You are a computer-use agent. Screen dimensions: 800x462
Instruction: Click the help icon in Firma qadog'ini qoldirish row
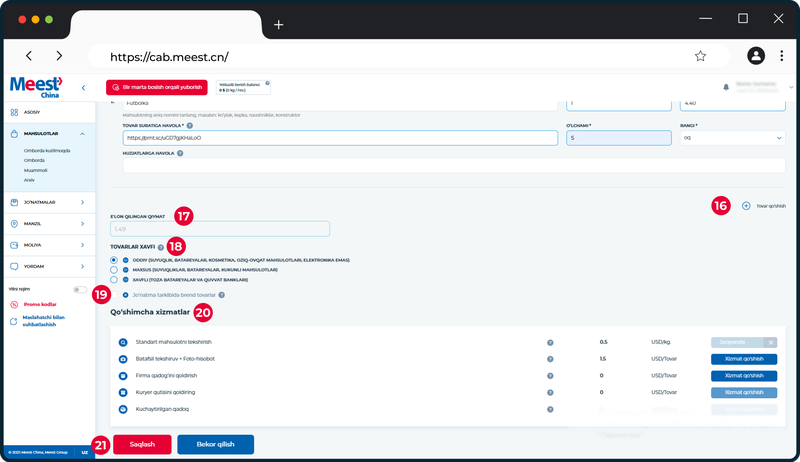[x=550, y=376]
